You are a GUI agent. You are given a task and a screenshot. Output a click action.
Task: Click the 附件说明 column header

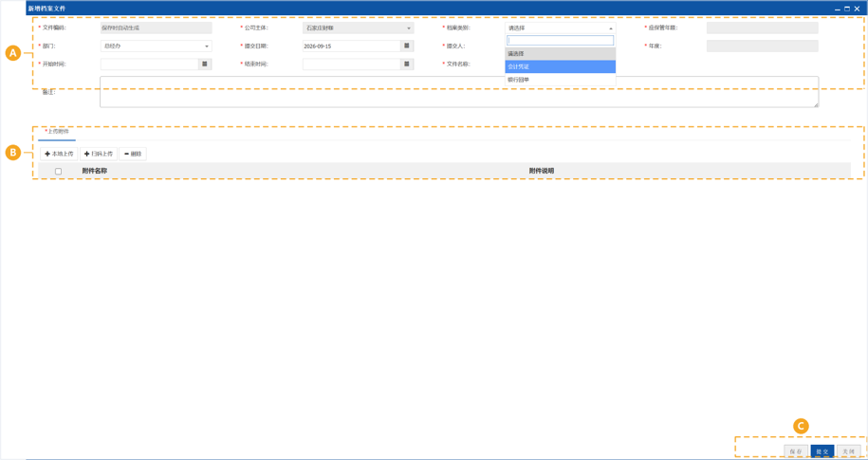pyautogui.click(x=542, y=171)
